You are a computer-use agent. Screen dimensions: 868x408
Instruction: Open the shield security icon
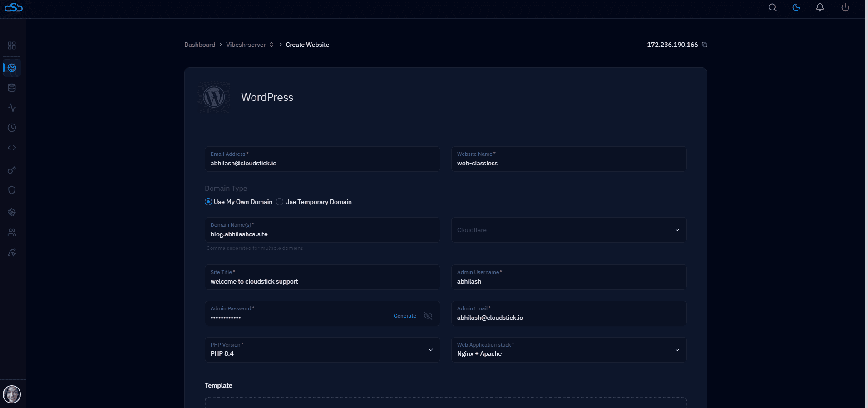pyautogui.click(x=12, y=190)
